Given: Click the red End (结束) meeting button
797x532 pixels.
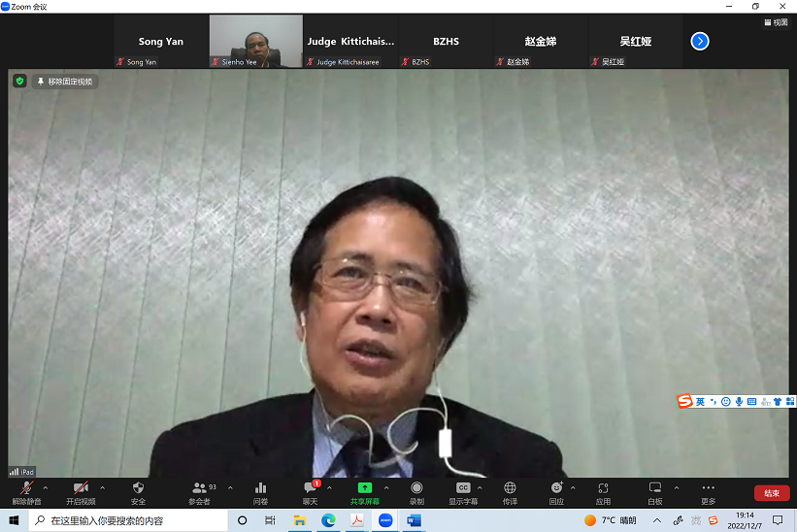Looking at the screenshot, I should tap(772, 493).
